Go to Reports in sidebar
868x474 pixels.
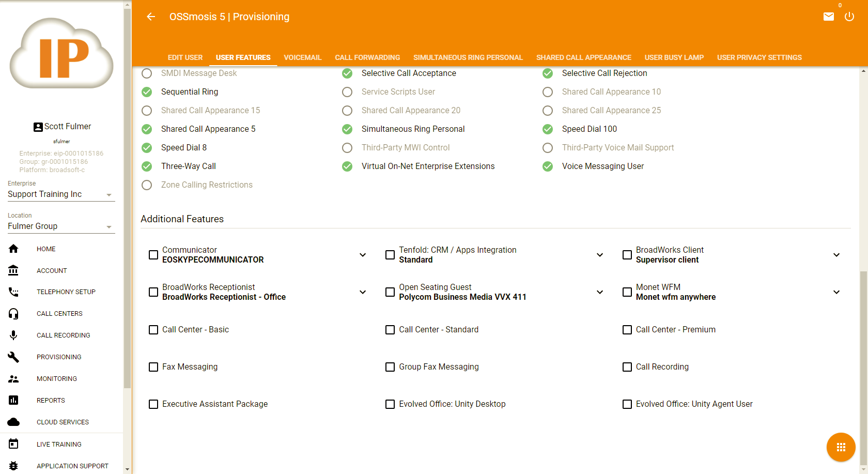point(51,401)
